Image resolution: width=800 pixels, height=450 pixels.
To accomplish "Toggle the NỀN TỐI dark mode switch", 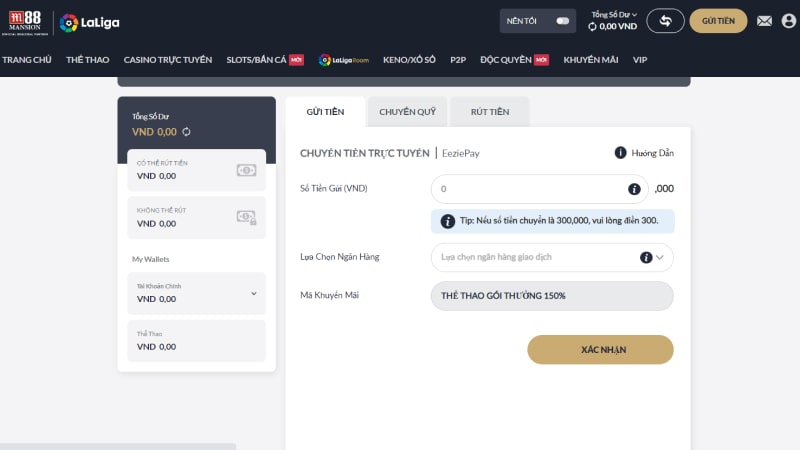I will pos(563,21).
